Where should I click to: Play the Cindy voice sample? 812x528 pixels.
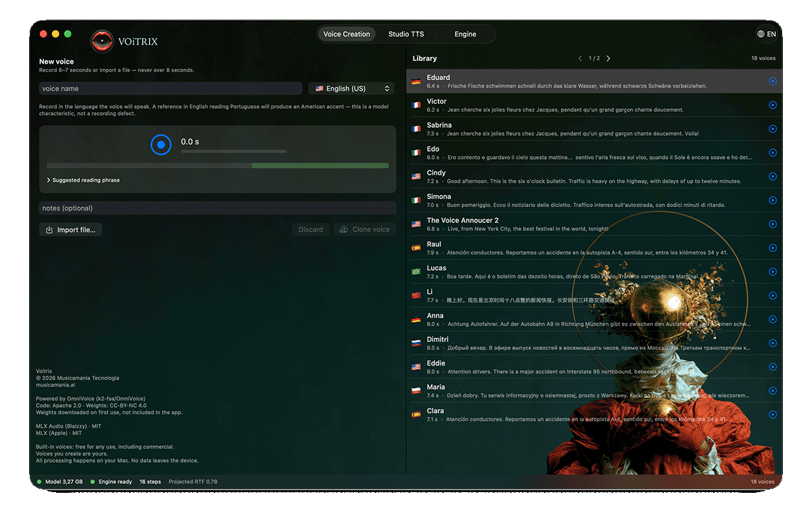pos(772,177)
